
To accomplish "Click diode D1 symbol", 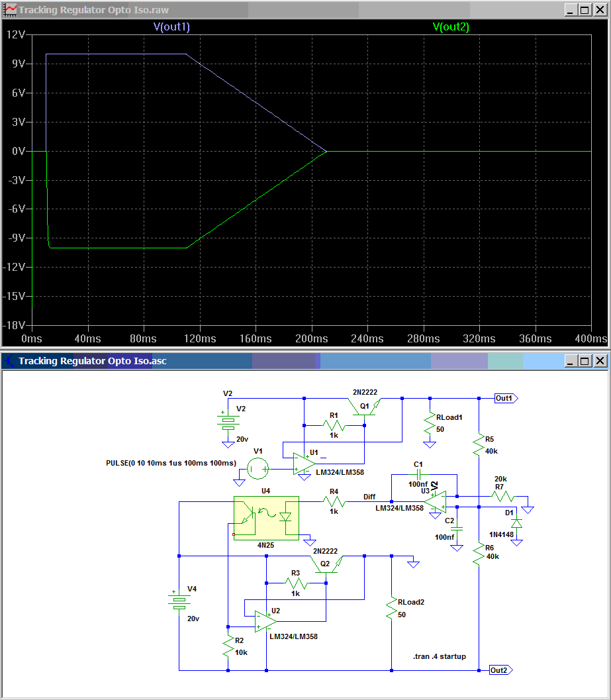I will pos(516,523).
